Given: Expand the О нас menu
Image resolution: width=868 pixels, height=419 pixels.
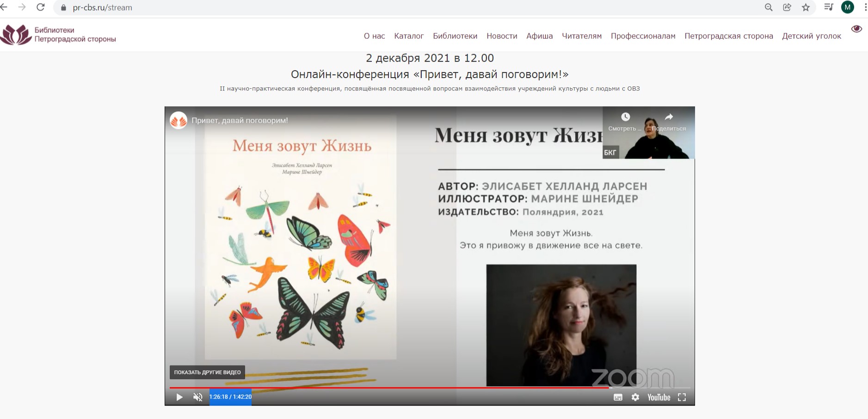Looking at the screenshot, I should point(374,36).
